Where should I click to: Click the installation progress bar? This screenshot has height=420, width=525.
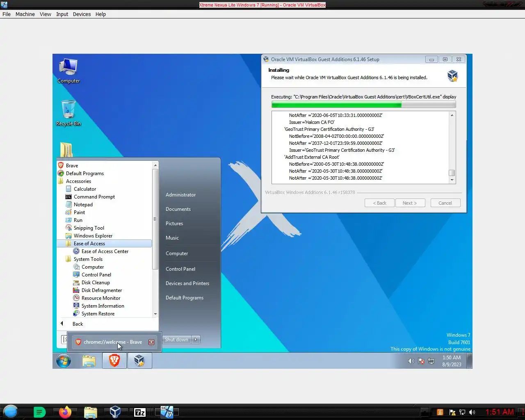coord(363,105)
